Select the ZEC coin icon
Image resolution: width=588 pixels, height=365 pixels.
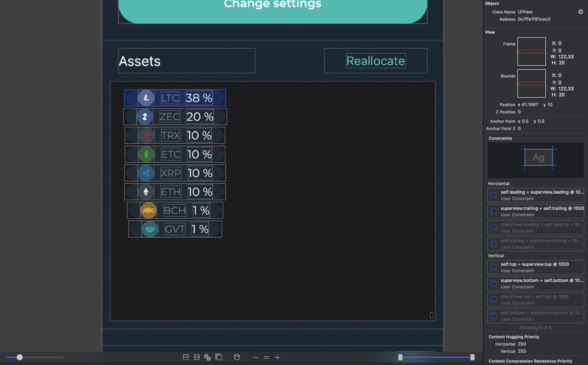click(x=145, y=117)
